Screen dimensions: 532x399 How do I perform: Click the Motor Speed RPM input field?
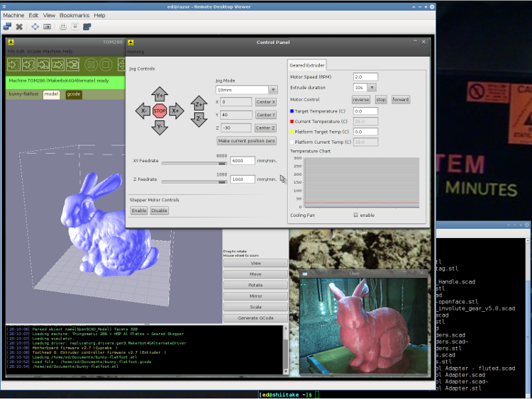[x=365, y=77]
